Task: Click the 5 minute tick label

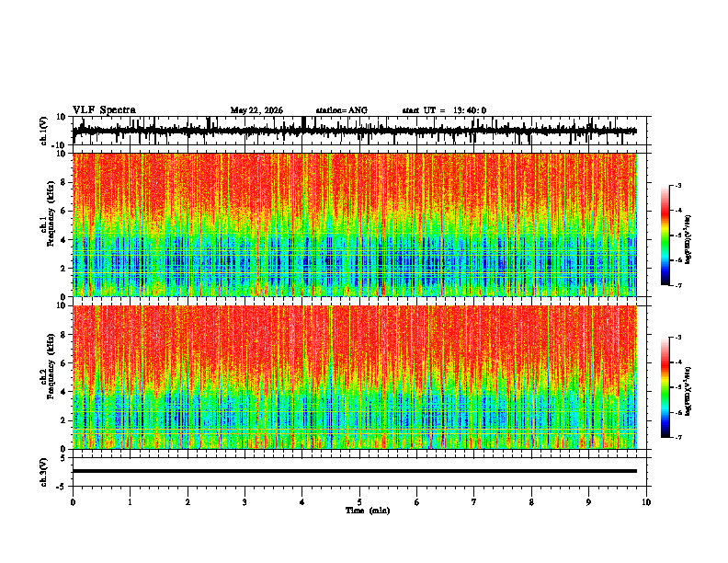Action: coord(359,502)
